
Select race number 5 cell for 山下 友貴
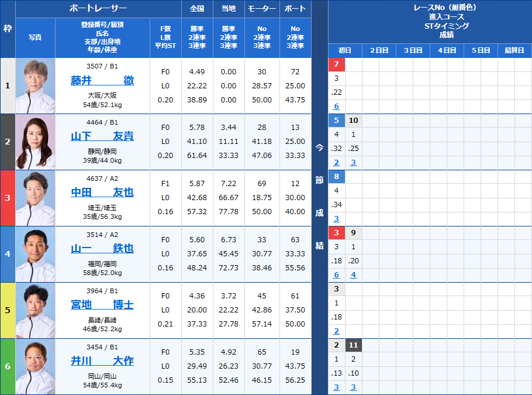pos(336,120)
